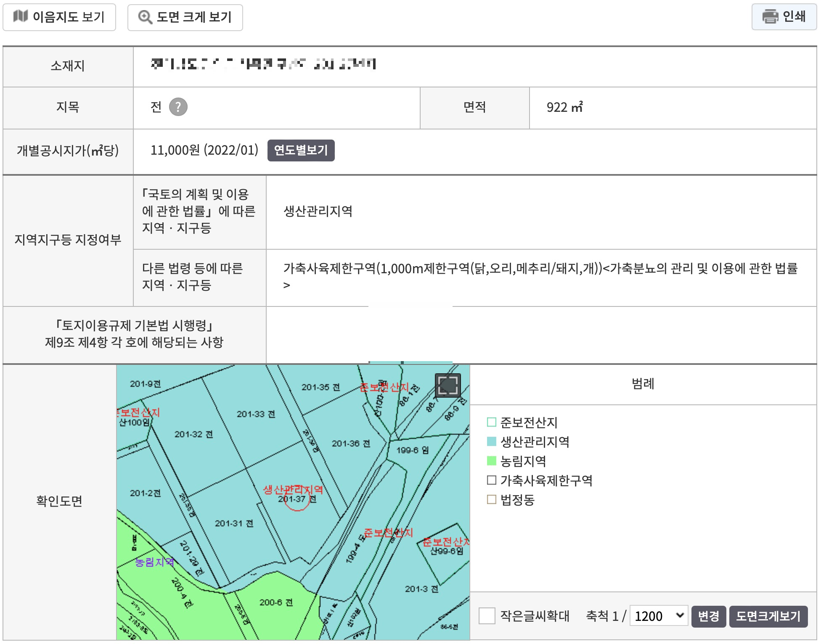Click the 도면크게보기 button
This screenshot has width=821, height=644.
pyautogui.click(x=768, y=616)
